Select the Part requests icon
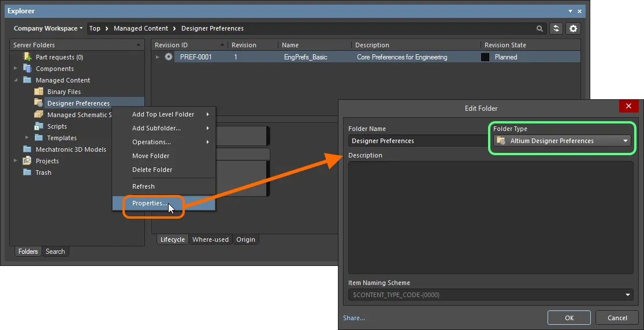 coord(27,57)
